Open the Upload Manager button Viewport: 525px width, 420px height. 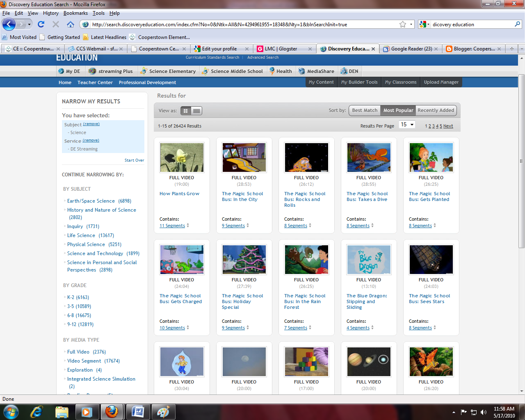click(x=441, y=82)
